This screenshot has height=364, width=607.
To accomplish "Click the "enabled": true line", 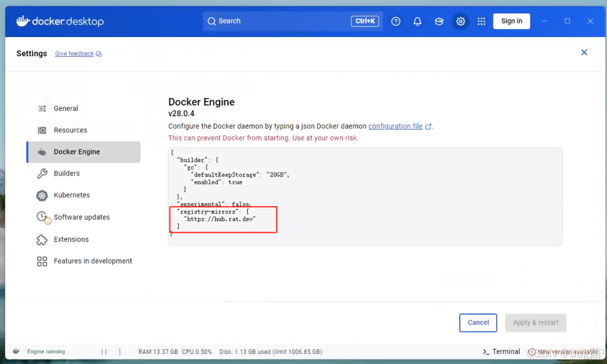I will pyautogui.click(x=216, y=182).
